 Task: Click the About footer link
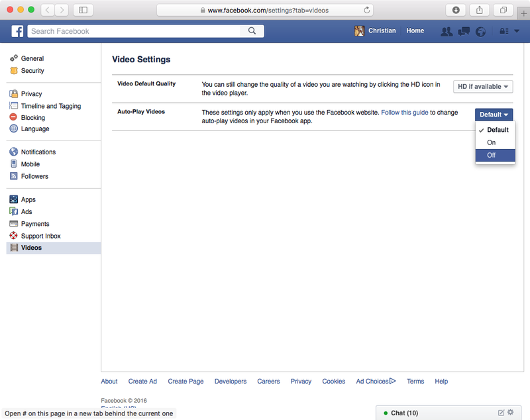[109, 381]
